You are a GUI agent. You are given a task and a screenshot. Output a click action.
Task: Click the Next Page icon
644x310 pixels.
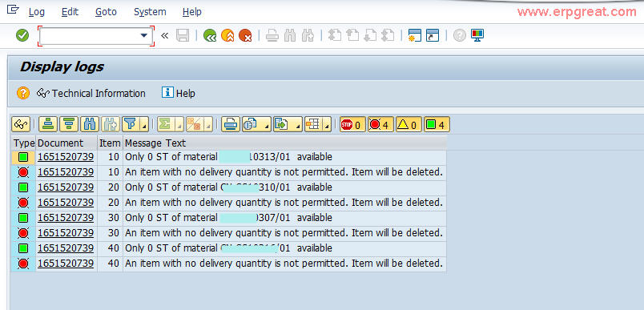pos(370,36)
